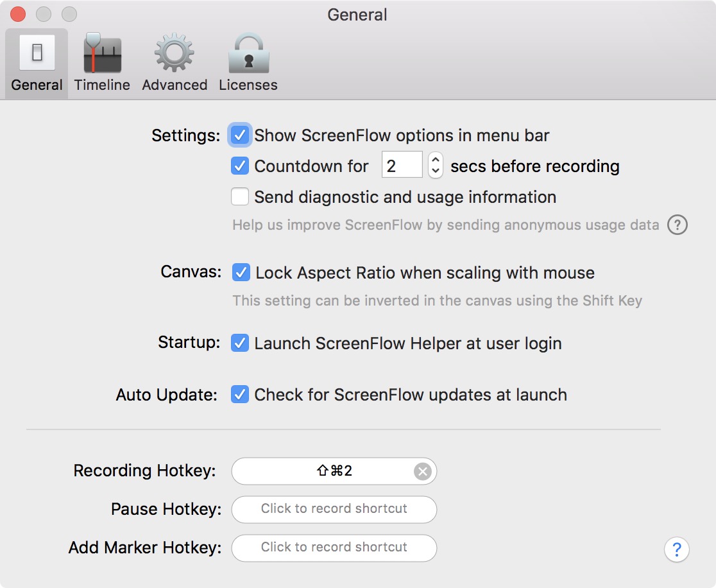
Task: Decrease countdown seconds with lower stepper arrow
Action: (435, 171)
